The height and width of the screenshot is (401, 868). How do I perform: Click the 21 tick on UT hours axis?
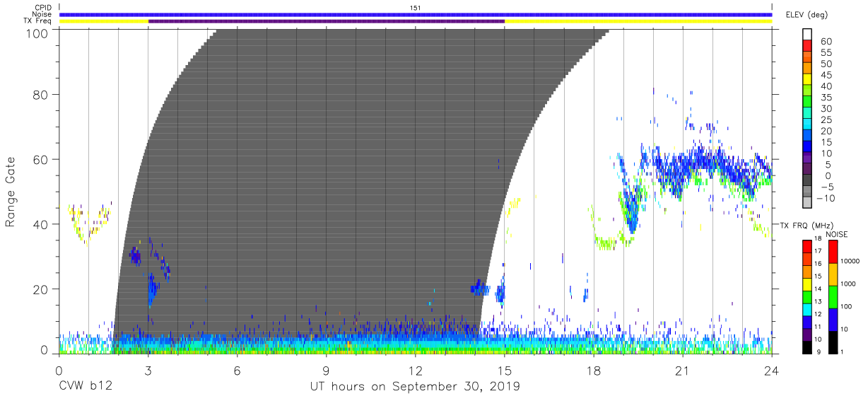click(683, 370)
